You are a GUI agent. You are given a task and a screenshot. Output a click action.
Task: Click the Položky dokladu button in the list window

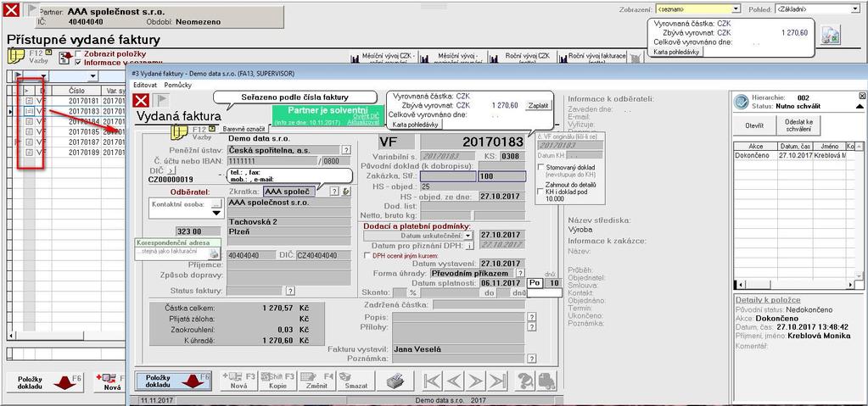pyautogui.click(x=44, y=383)
